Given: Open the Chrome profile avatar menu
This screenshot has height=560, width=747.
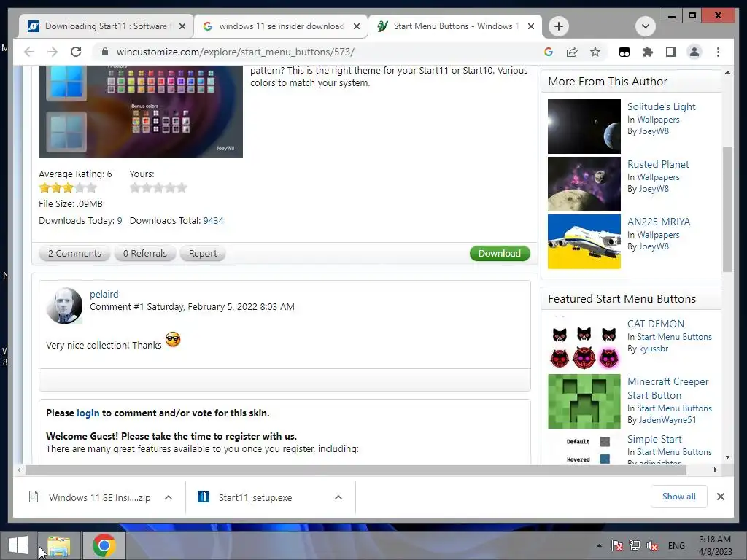Looking at the screenshot, I should pos(694,52).
